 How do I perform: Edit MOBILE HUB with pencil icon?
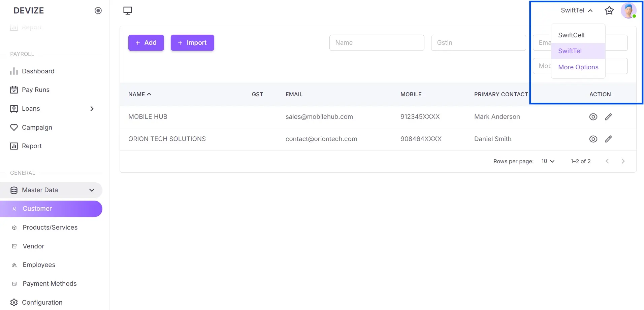tap(608, 117)
